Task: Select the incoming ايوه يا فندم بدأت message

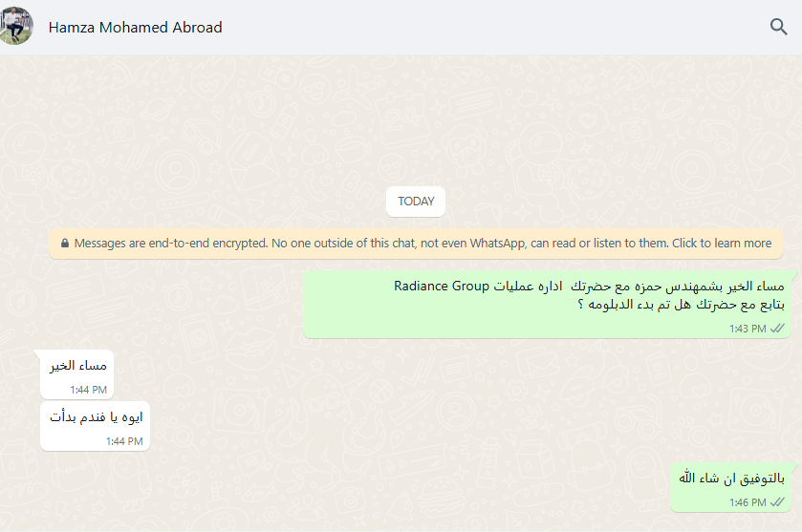Action: tap(96, 426)
